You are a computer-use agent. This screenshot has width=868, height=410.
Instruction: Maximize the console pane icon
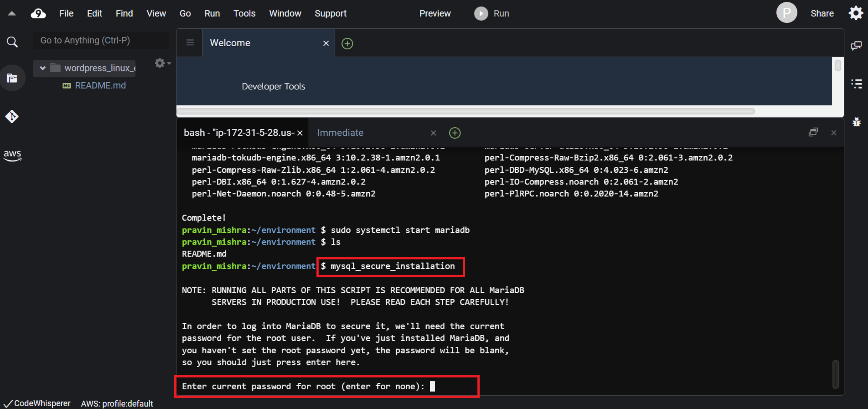tap(813, 132)
